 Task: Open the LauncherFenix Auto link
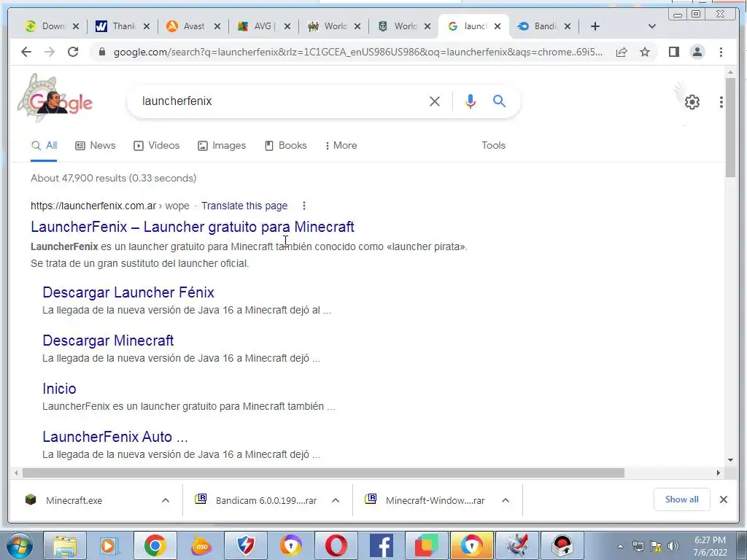pyautogui.click(x=115, y=437)
